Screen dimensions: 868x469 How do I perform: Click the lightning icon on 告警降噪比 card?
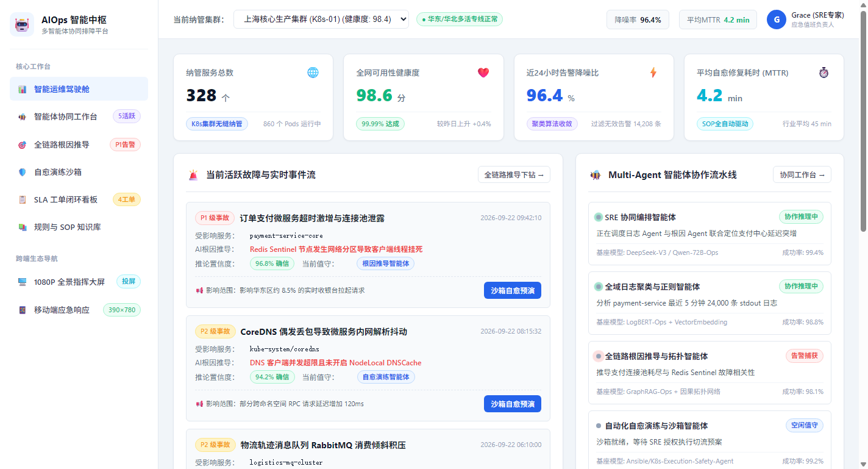click(653, 73)
